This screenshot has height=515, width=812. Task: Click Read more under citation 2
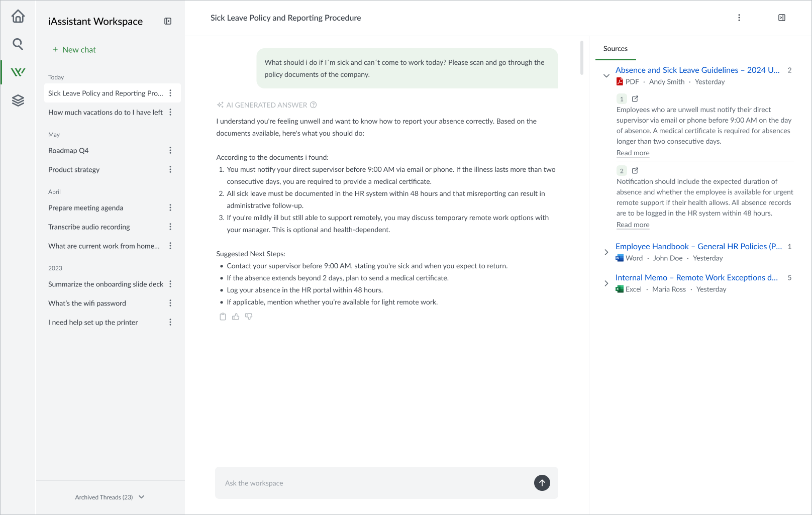tap(633, 225)
